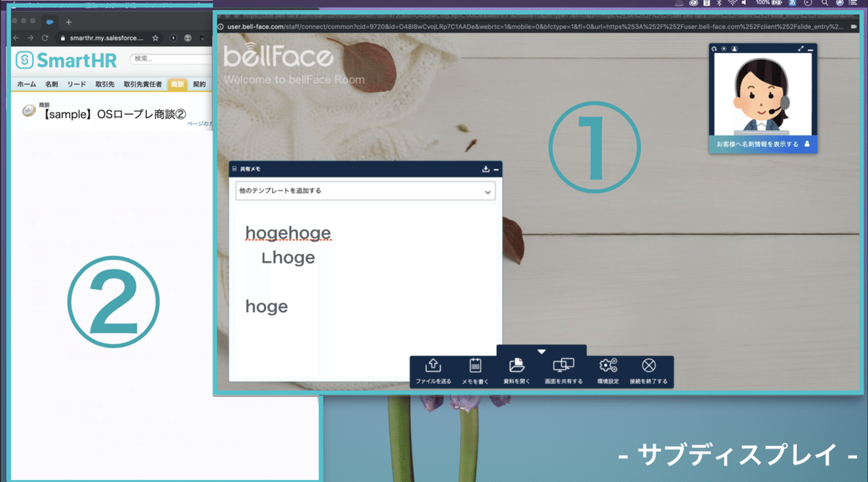This screenshot has height=482, width=868.
Task: Switch to the ホーム tab in SmartHR
Action: pyautogui.click(x=25, y=84)
